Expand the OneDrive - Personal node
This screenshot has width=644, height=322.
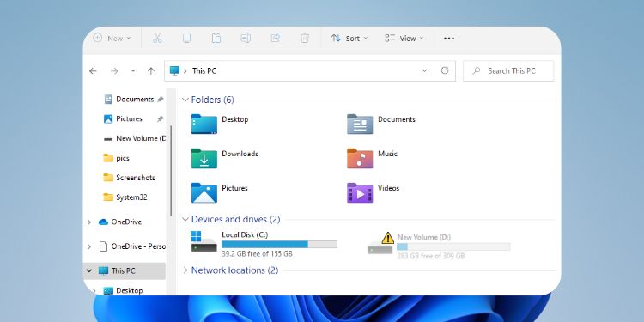(89, 246)
